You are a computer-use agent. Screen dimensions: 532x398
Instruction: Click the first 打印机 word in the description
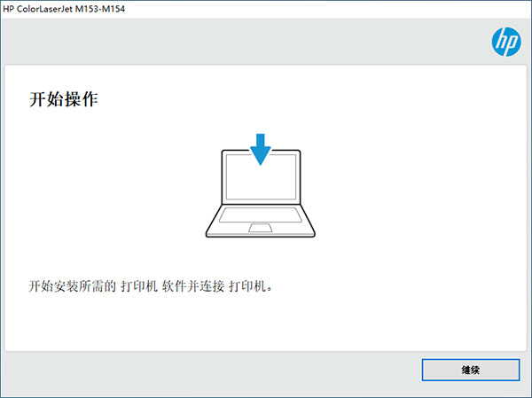139,286
